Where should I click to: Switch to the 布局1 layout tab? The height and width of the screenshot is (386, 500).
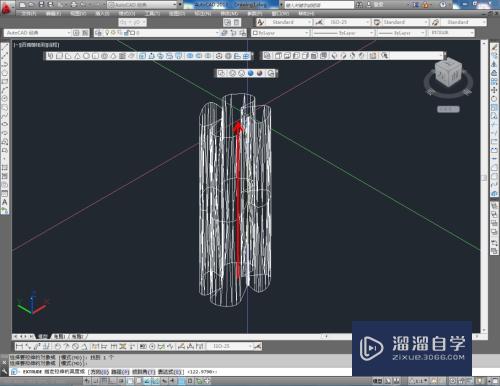pos(60,337)
